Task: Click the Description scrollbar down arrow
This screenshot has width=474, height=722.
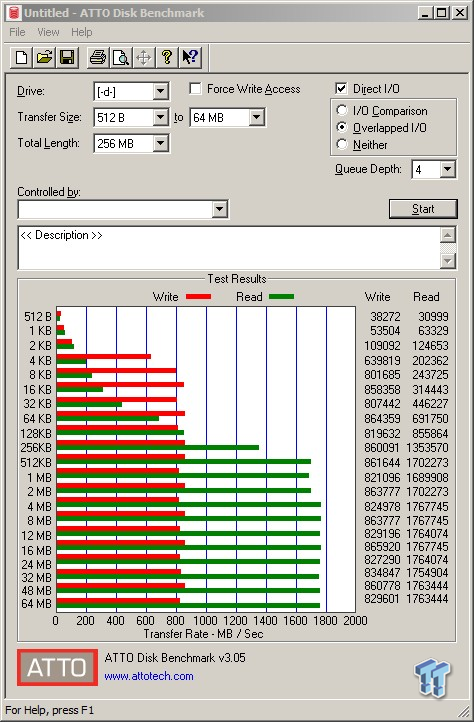Action: [x=448, y=261]
